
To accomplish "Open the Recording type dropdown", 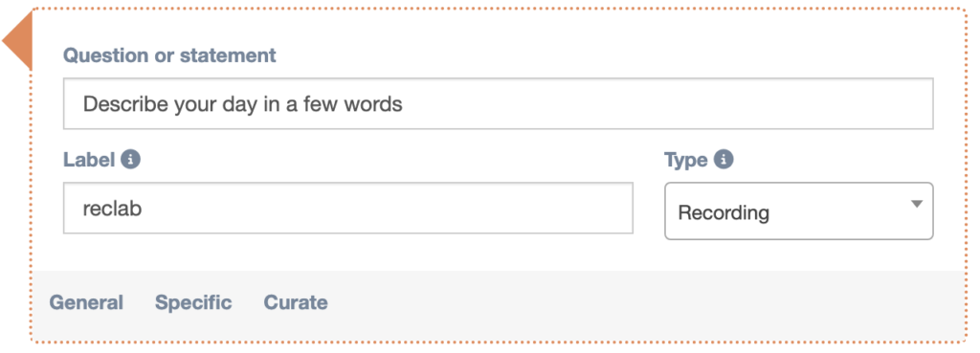I will pos(799,211).
